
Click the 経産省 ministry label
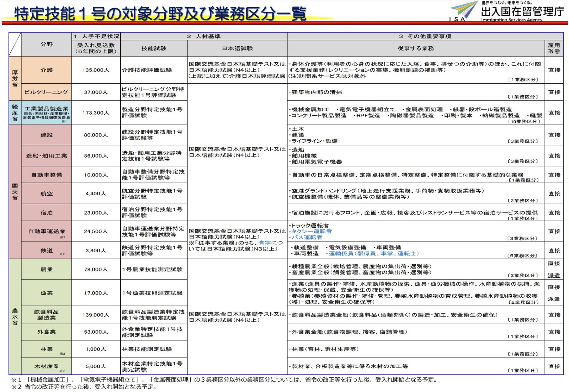pyautogui.click(x=15, y=112)
